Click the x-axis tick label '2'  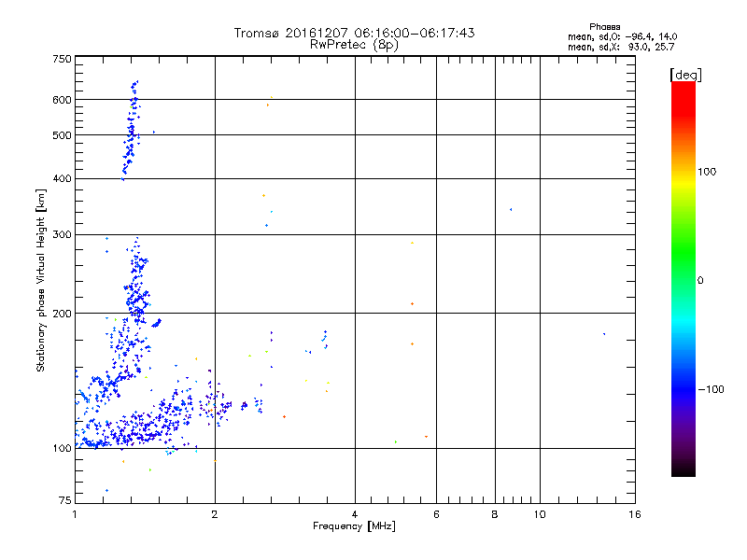(215, 514)
